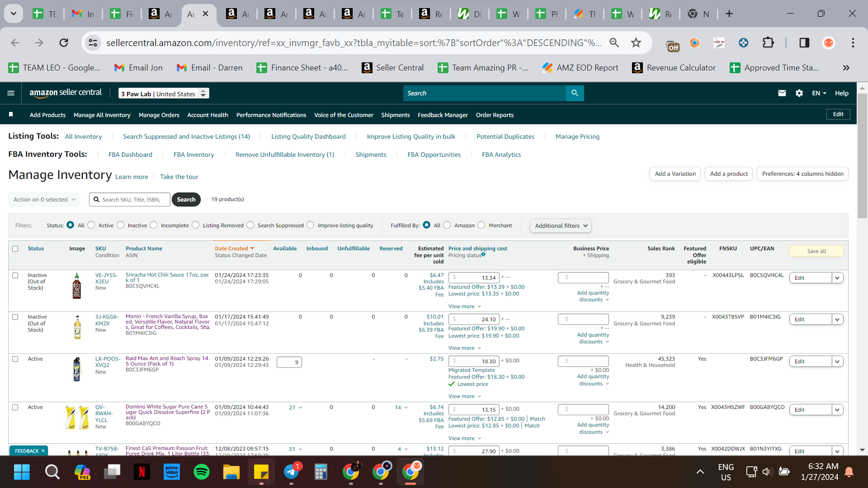868x488 pixels.
Task: Show more bookmarks with the double-chevron icon
Action: coord(846,68)
